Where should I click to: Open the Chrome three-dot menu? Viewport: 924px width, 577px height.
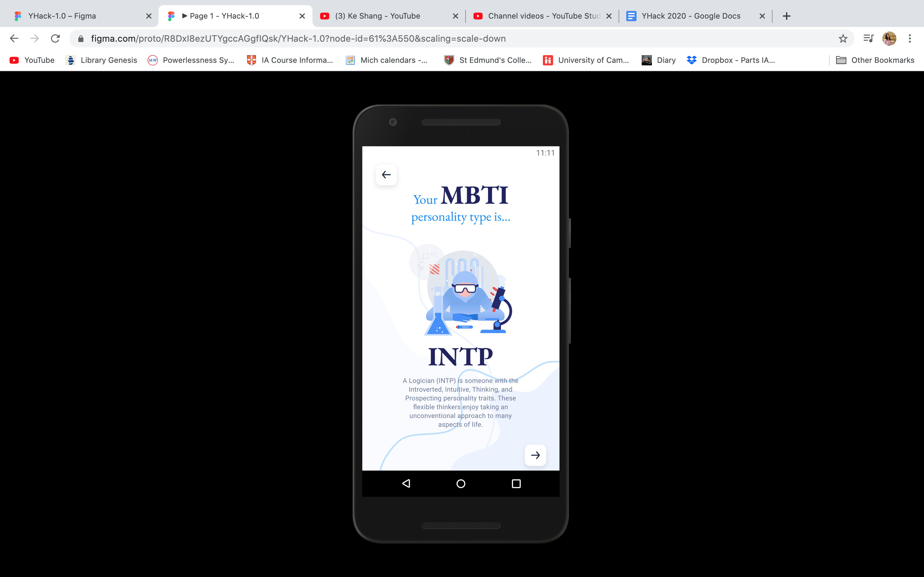[910, 38]
